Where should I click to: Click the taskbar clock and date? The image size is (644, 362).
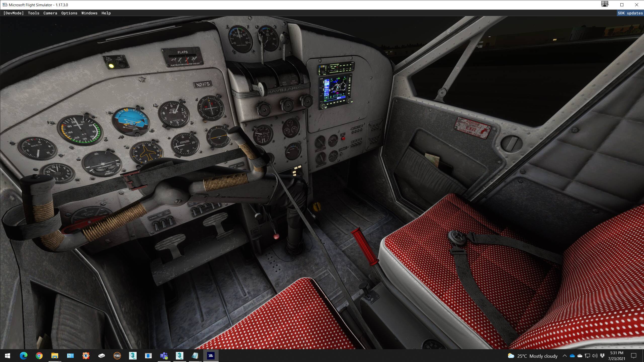coord(616,355)
